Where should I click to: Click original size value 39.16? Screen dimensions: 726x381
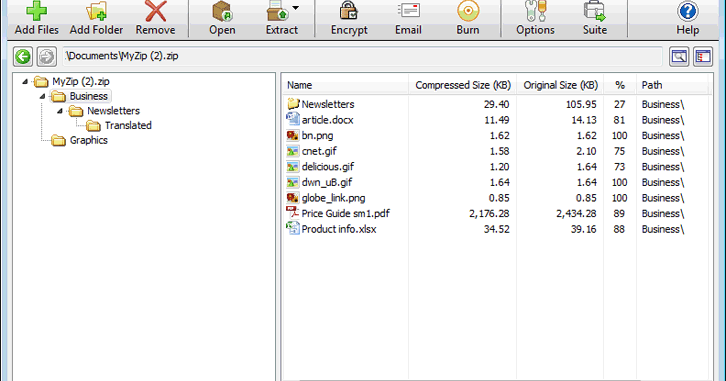tap(583, 230)
